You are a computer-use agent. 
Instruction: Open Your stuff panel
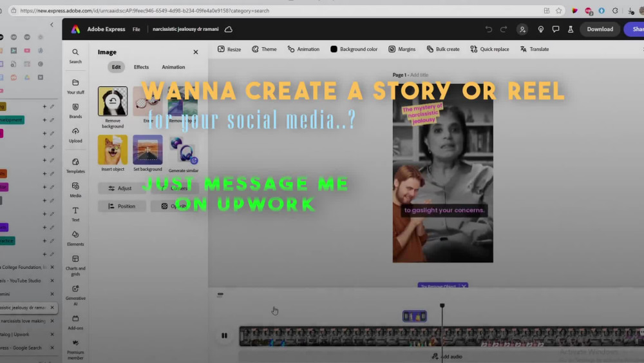[x=75, y=87]
